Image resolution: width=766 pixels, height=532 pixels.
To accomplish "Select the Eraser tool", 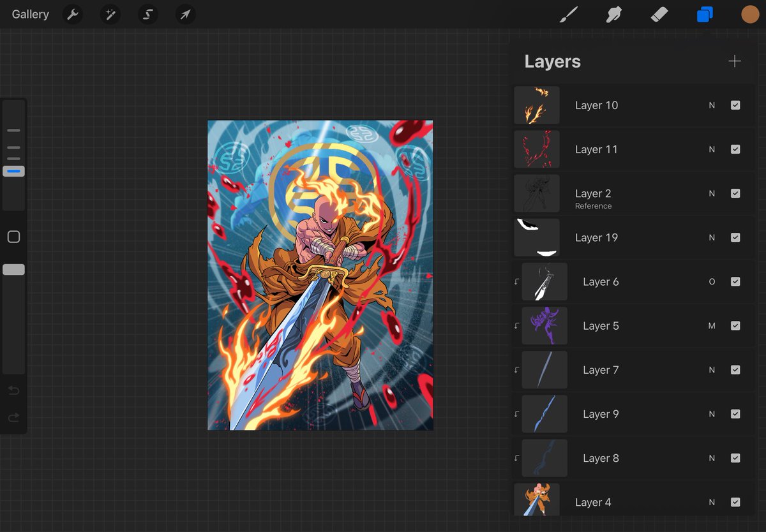I will 659,14.
